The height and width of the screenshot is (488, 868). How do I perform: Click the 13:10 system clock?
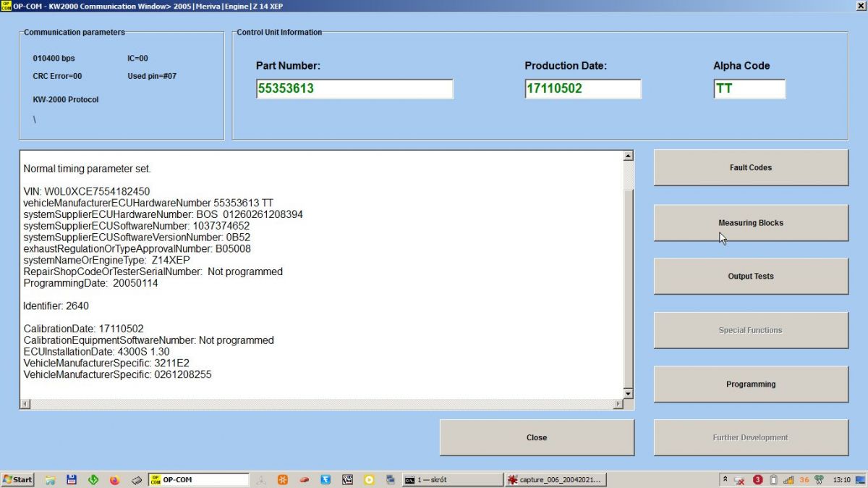pos(841,479)
